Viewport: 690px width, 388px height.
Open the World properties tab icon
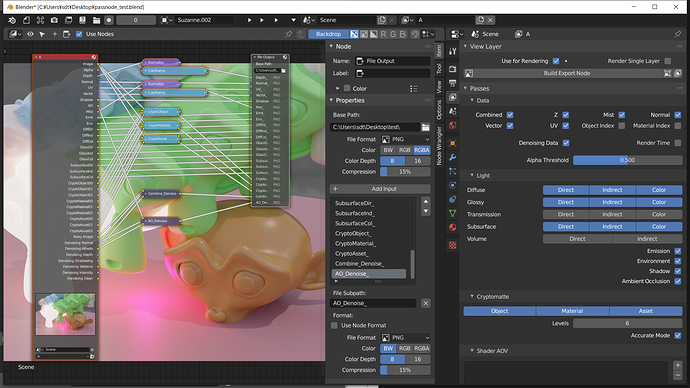coord(452,125)
